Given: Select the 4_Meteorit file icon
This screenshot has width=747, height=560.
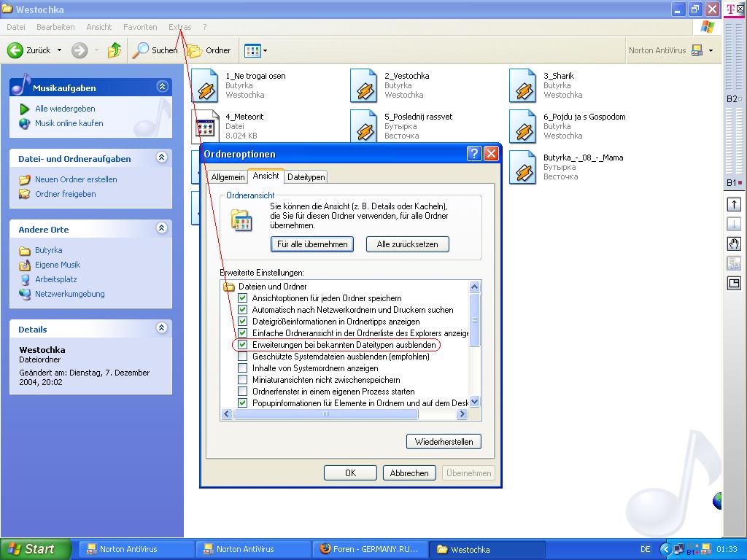Looking at the screenshot, I should [x=205, y=126].
